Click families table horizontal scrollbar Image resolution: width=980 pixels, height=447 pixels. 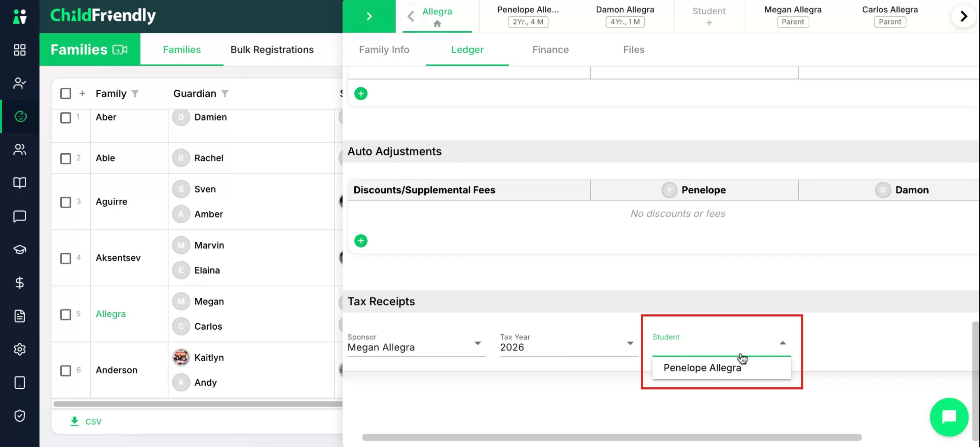[198, 404]
